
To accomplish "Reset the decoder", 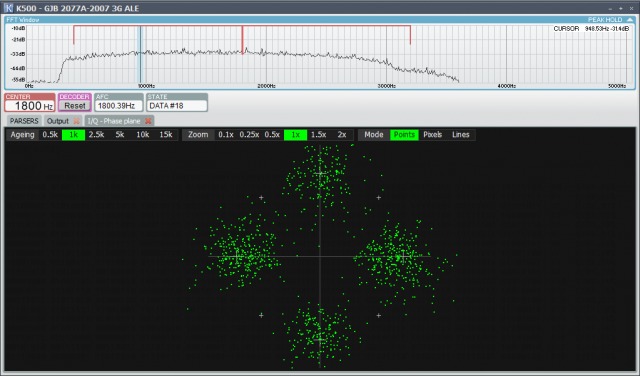I will click(75, 106).
